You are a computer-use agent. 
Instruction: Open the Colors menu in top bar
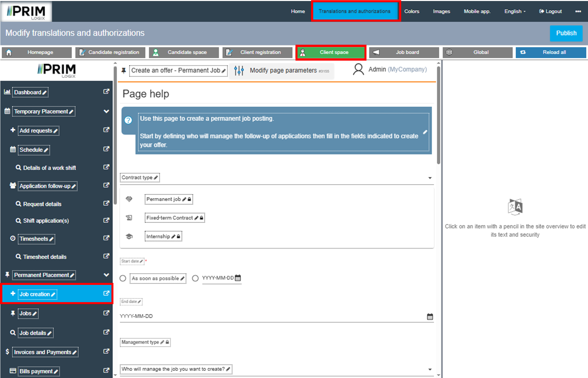click(412, 11)
